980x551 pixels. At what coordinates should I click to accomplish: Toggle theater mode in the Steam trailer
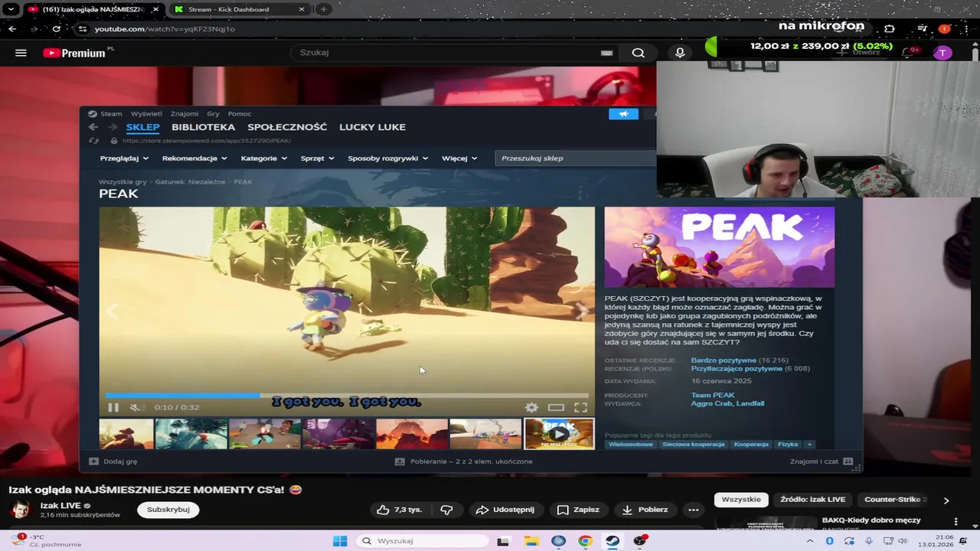coord(557,407)
